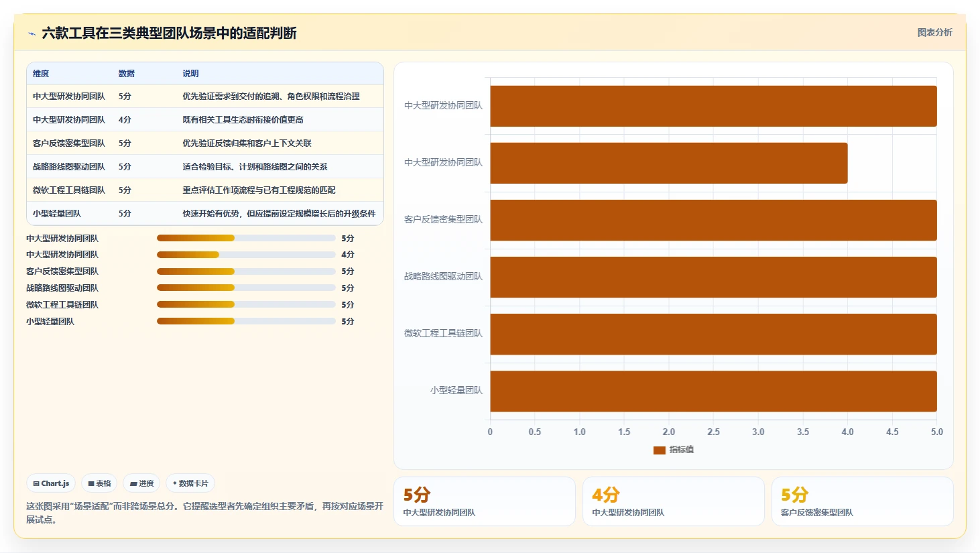
Task: Click the 客户反馈密集型团队 bar in the chart
Action: click(713, 221)
